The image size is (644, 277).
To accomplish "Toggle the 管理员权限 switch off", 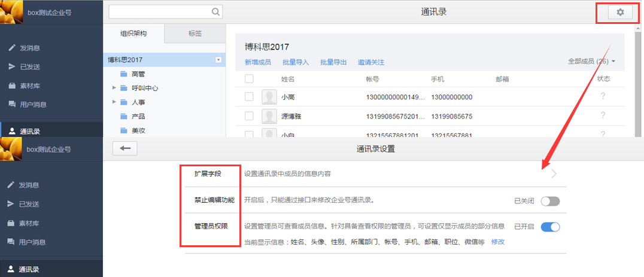I will [551, 227].
